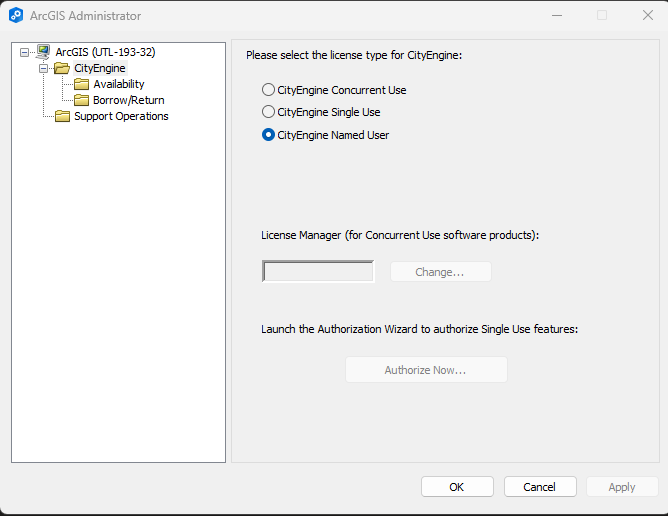Click the Cancel button
This screenshot has width=668, height=516.
pos(540,487)
